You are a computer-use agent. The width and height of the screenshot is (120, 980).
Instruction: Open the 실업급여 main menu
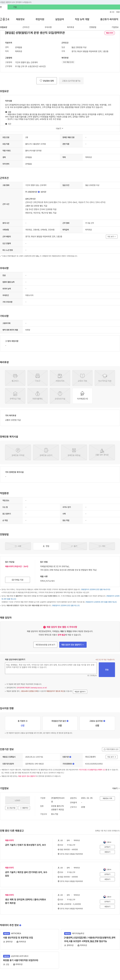point(60,19)
